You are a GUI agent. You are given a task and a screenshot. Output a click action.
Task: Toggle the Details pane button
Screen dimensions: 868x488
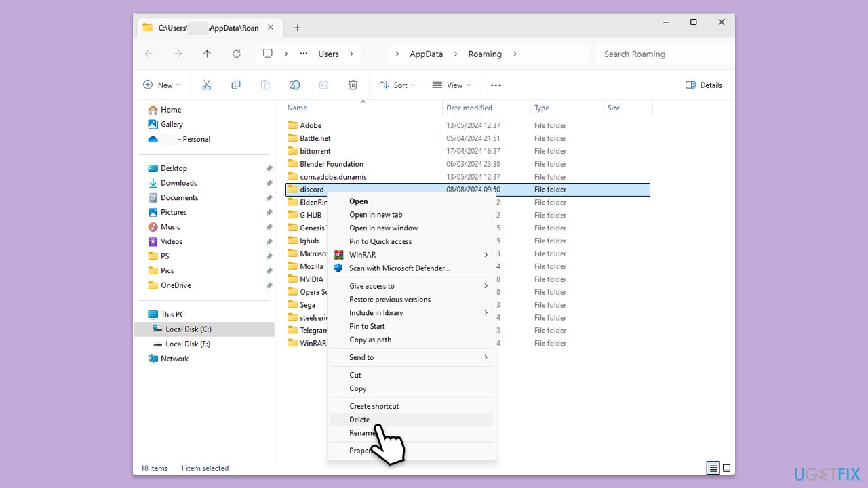pyautogui.click(x=704, y=85)
